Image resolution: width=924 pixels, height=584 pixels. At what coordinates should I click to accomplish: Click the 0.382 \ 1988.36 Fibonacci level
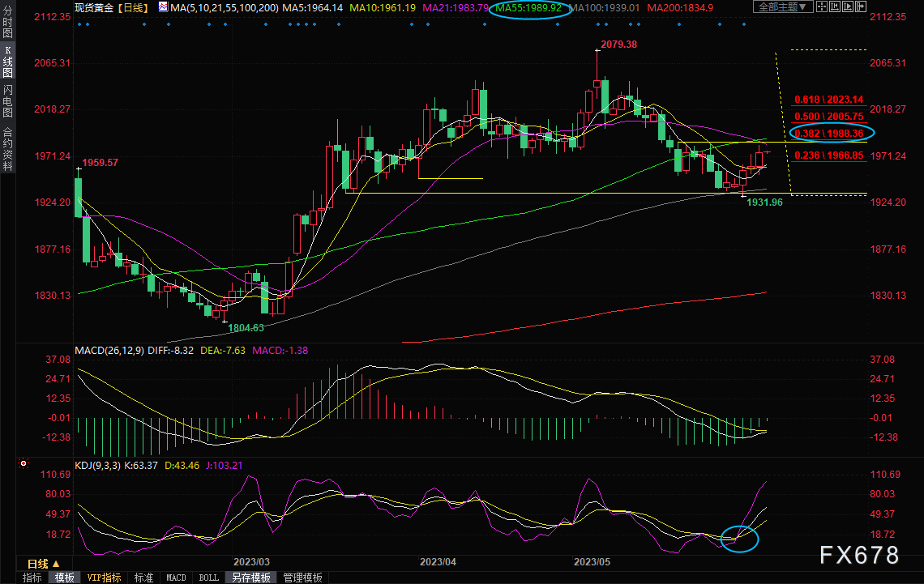828,133
